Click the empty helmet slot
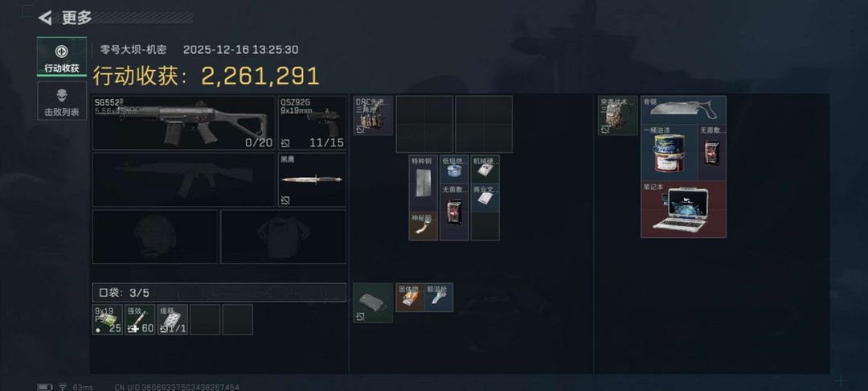This screenshot has width=868, height=391. coord(155,237)
